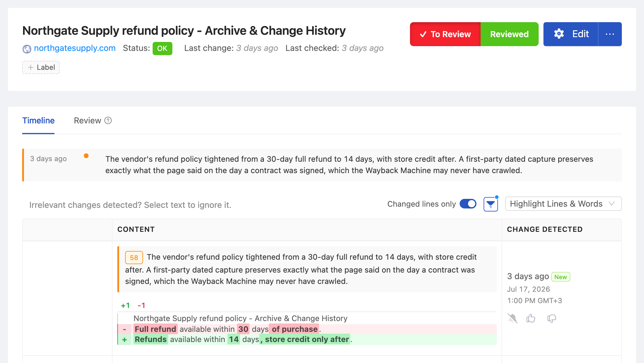Click the 'Jul 17, 2026' date text

click(x=528, y=289)
